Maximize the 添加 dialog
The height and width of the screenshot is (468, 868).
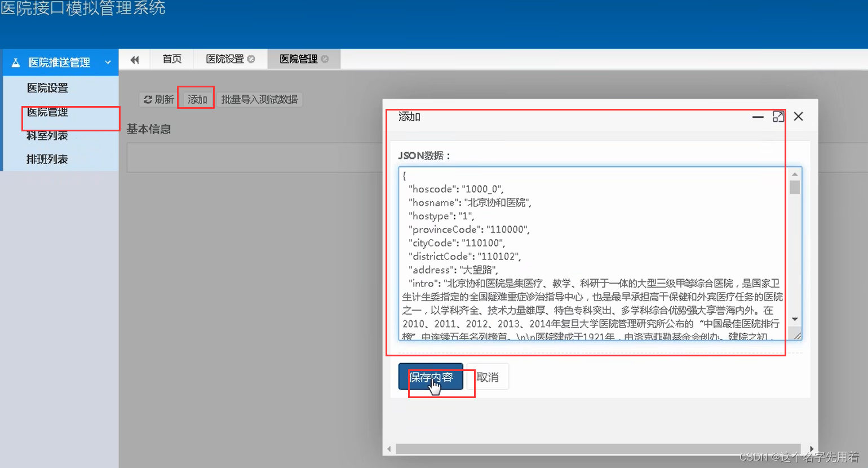coord(778,117)
